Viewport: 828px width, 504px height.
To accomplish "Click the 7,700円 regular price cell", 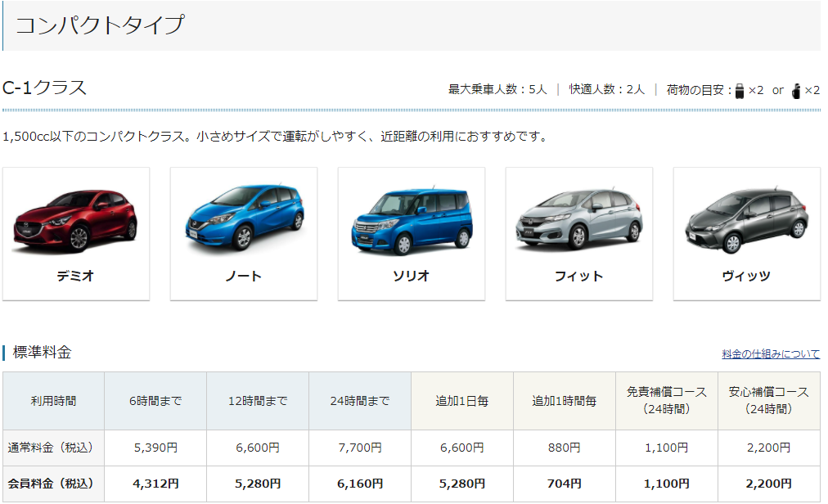I will click(360, 448).
